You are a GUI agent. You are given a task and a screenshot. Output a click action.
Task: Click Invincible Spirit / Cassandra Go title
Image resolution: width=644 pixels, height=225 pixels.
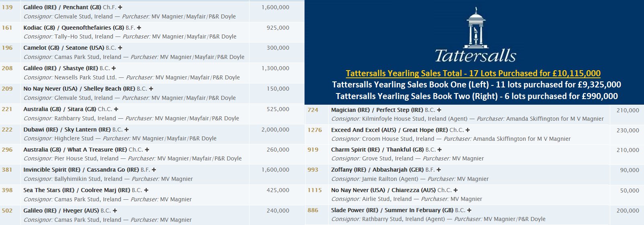(81, 170)
